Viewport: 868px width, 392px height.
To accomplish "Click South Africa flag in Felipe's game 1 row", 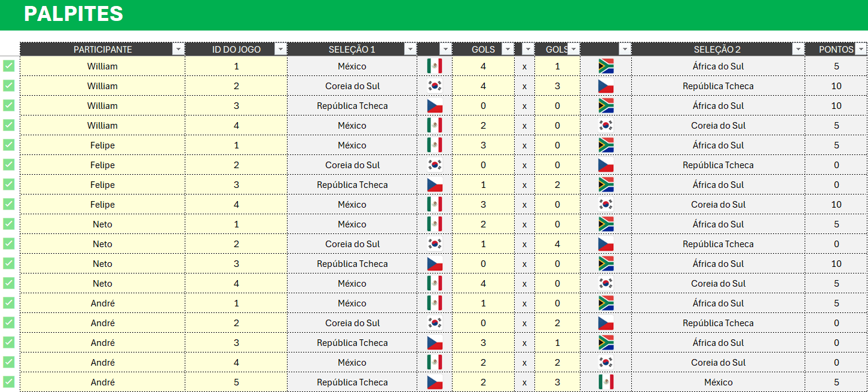I will pyautogui.click(x=606, y=145).
